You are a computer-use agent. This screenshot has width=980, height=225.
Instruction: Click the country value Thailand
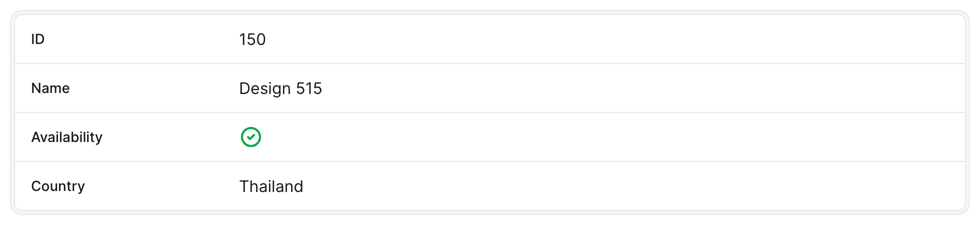coord(271,186)
